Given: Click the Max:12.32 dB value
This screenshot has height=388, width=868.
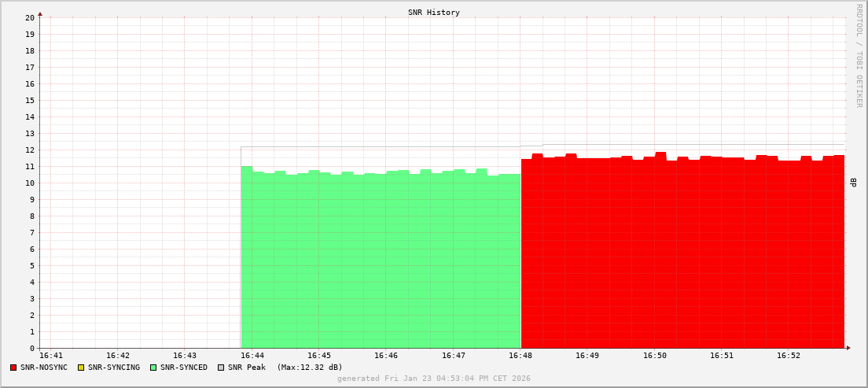Looking at the screenshot, I should pos(310,368).
